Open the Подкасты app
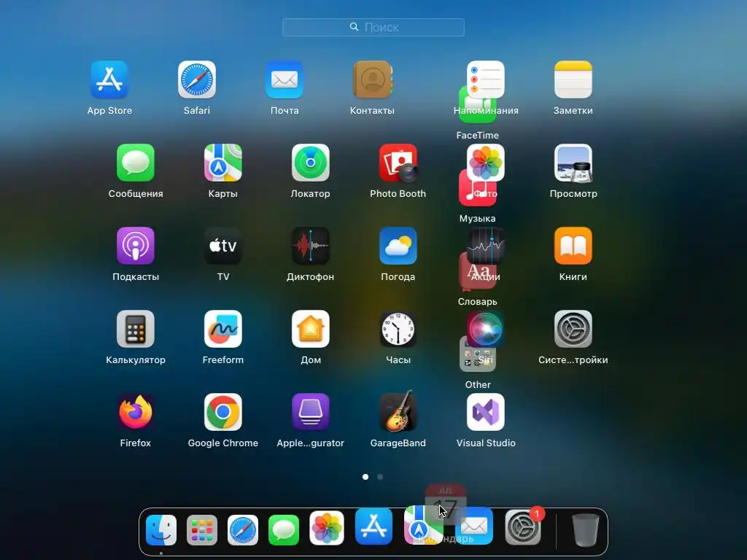 pyautogui.click(x=136, y=246)
